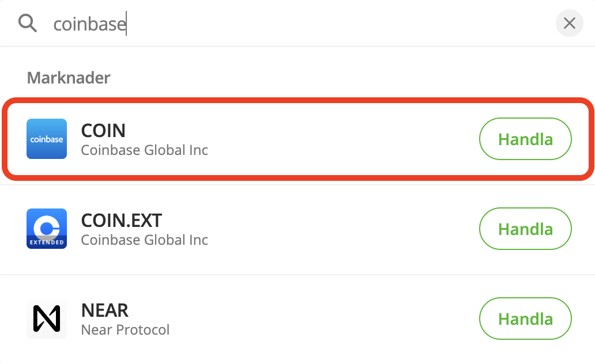
Task: Focus the search field containing "coinbase"
Action: tap(89, 24)
